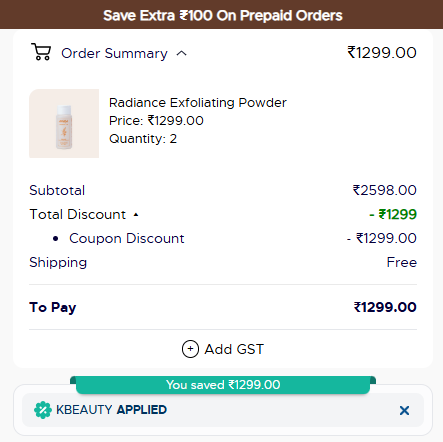Click the KBEAUTY APPLIED coupon text
The width and height of the screenshot is (443, 442).
111,410
